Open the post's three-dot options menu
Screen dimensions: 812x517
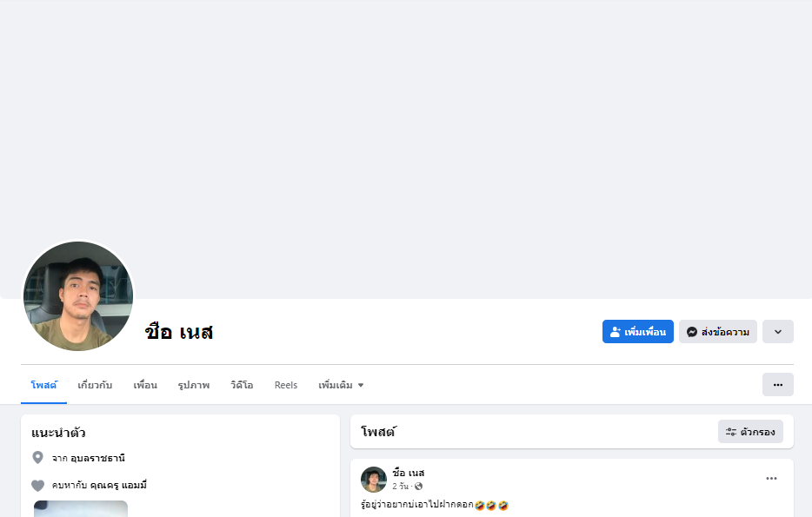771,479
